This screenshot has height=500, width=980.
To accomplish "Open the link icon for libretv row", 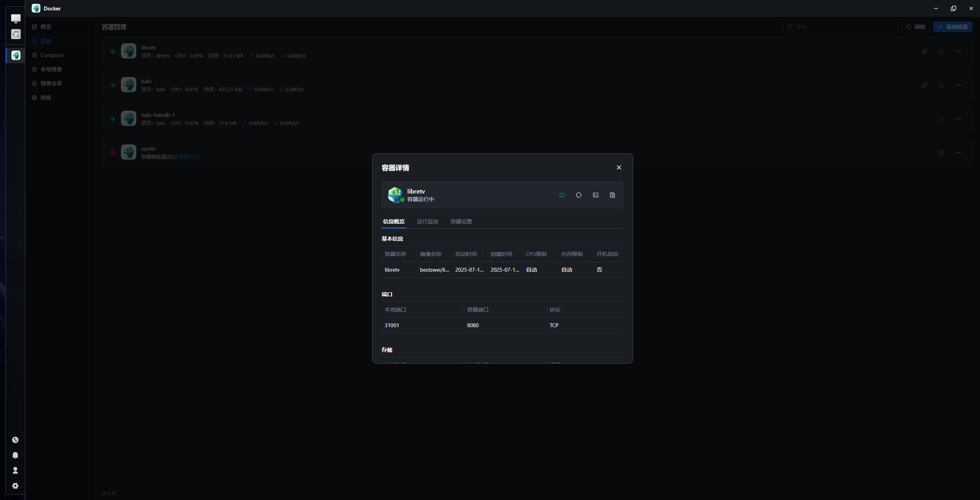I will [x=924, y=51].
